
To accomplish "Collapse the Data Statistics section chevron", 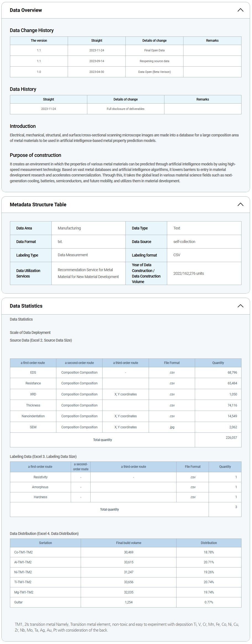I will (x=240, y=306).
